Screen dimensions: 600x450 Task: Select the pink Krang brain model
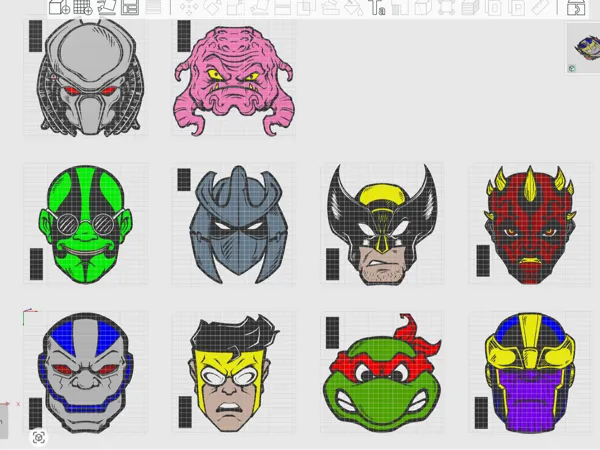point(234,80)
